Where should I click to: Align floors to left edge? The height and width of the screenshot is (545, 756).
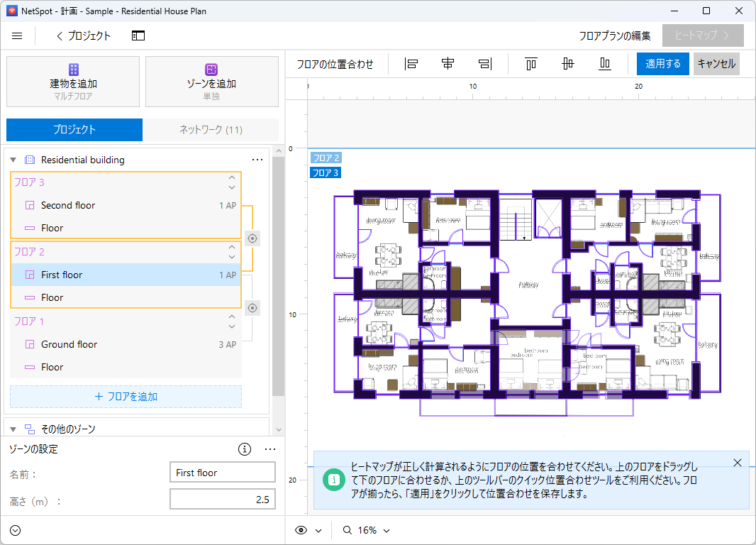click(x=411, y=64)
